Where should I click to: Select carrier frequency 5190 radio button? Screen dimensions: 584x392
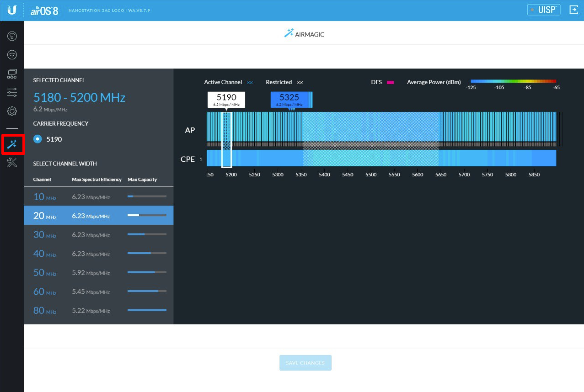(x=38, y=139)
